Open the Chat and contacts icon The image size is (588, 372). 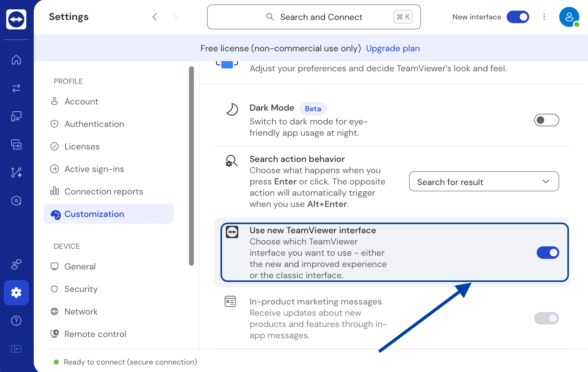[x=16, y=264]
